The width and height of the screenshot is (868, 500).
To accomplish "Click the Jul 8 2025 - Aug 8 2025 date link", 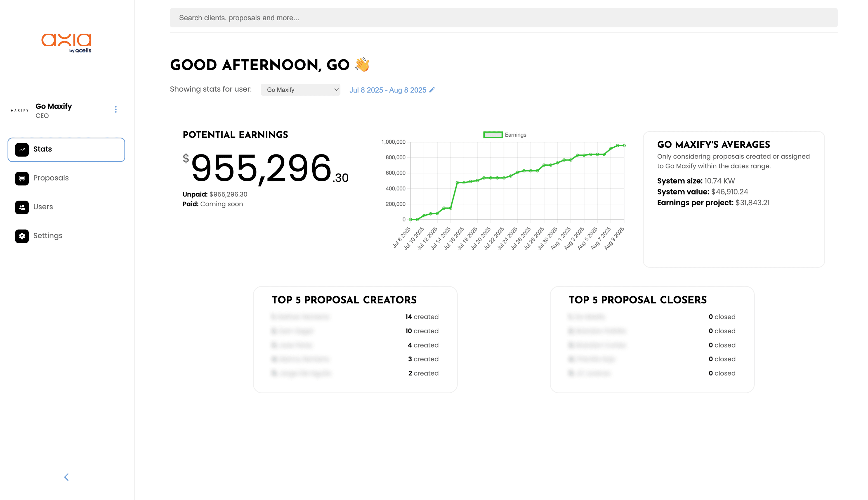I will [x=388, y=90].
